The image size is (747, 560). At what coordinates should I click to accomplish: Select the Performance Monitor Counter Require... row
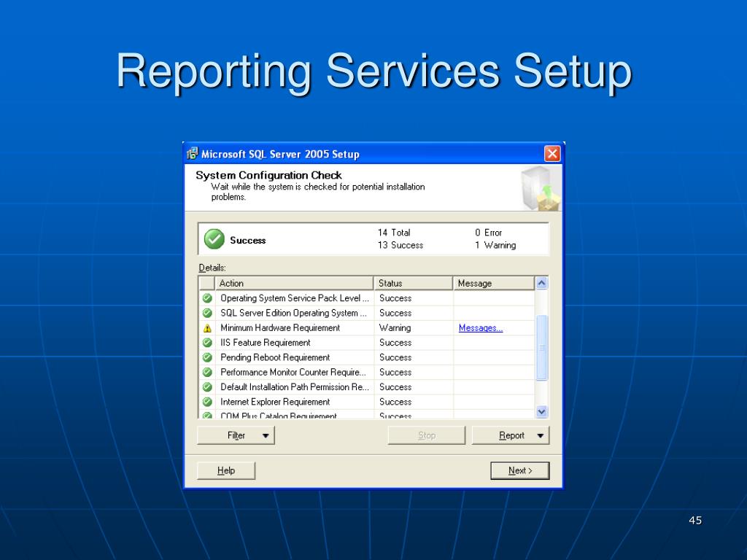point(366,372)
